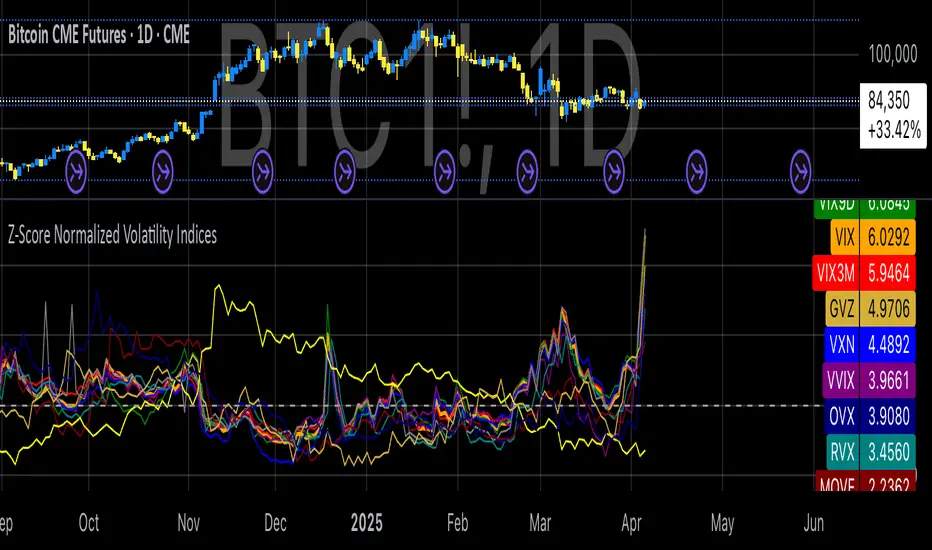932x550 pixels.
Task: Click the Nov label on time axis
Action: tap(188, 523)
